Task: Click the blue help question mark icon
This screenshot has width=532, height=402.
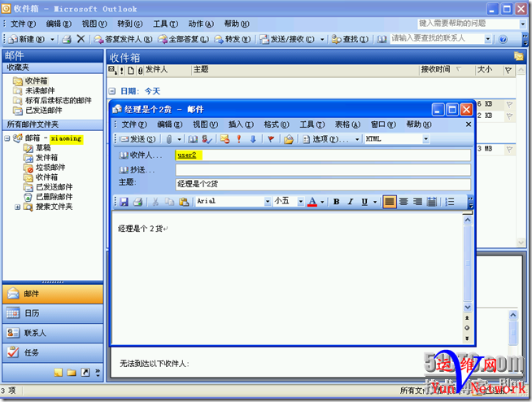Action: pyautogui.click(x=503, y=39)
